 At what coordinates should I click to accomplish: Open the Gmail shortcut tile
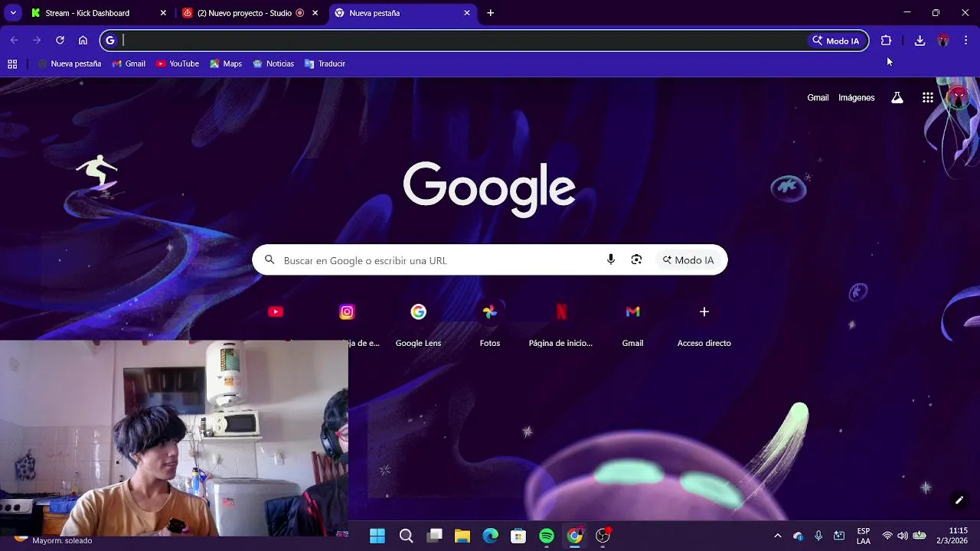pyautogui.click(x=632, y=325)
